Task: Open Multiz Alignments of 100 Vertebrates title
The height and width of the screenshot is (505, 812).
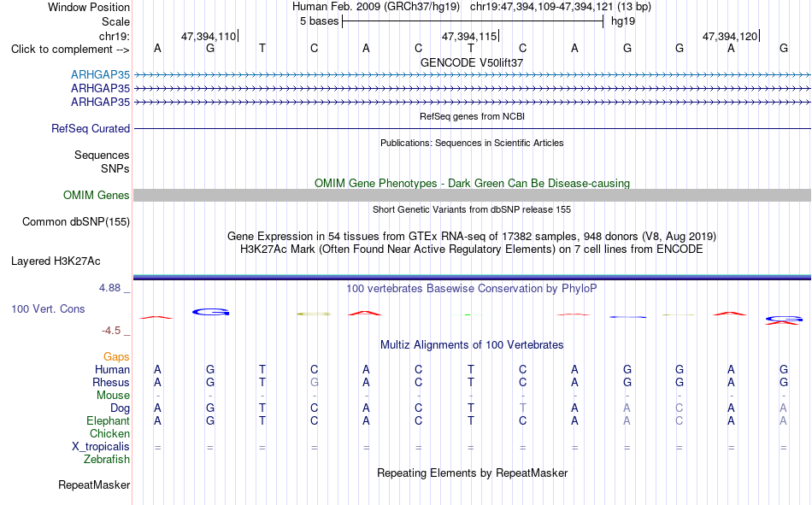Action: (x=472, y=345)
